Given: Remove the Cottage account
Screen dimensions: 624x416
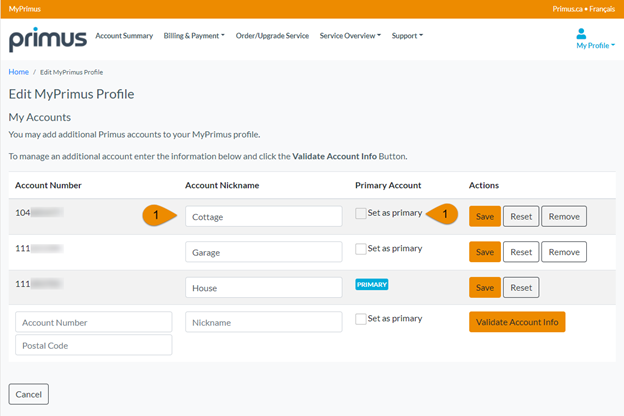Looking at the screenshot, I should click(x=564, y=216).
